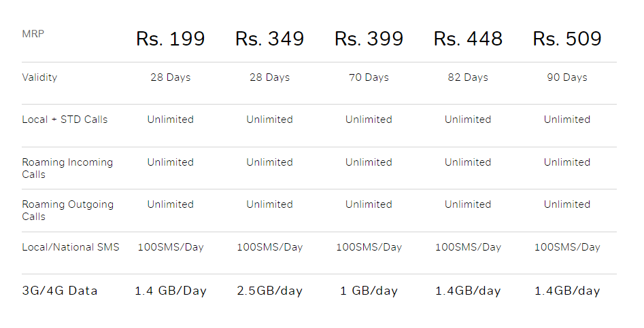The width and height of the screenshot is (644, 328).
Task: Select the Rs. 349 plan heading
Action: click(269, 39)
